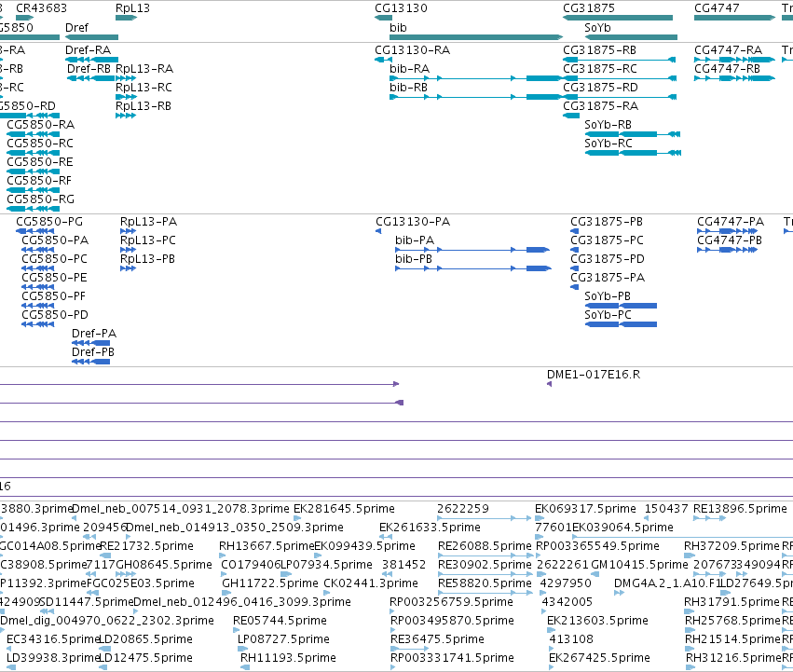
Task: Select the EK213603.5prime EST label
Action: pos(598,621)
